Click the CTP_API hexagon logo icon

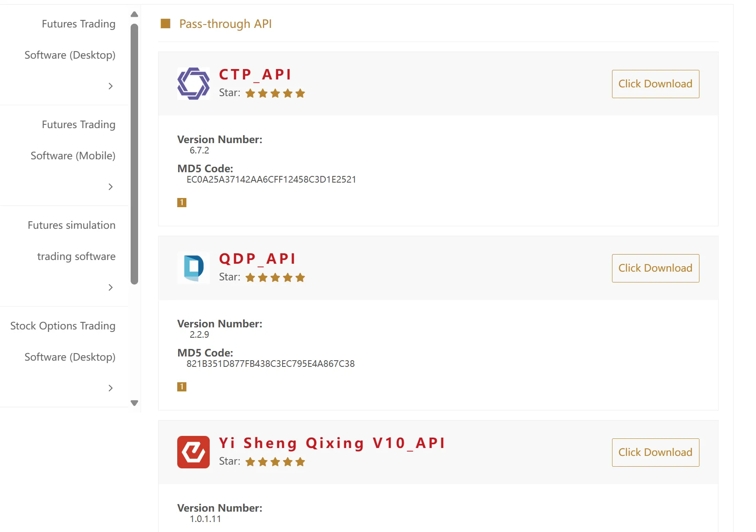click(193, 84)
